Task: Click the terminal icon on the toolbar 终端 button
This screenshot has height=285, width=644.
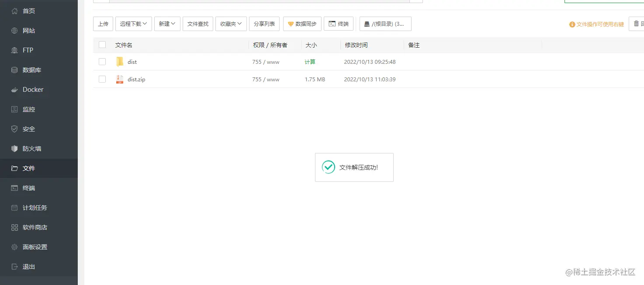Action: [x=332, y=24]
